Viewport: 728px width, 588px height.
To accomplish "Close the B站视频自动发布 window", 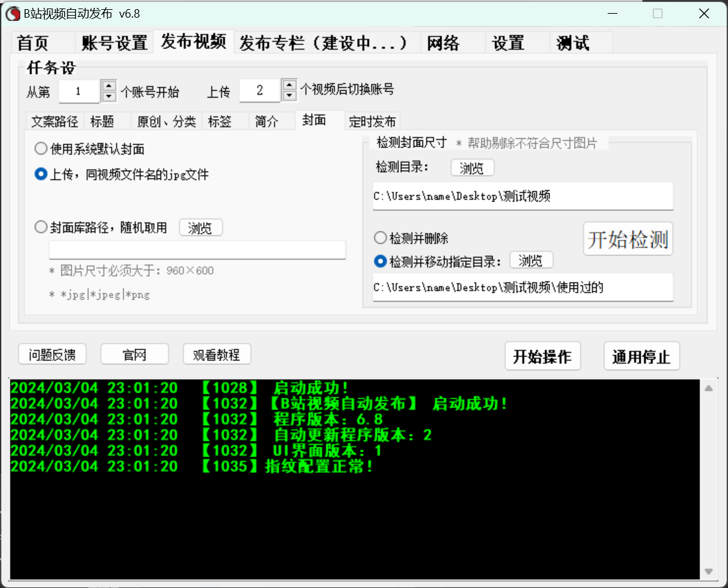I will [x=704, y=14].
